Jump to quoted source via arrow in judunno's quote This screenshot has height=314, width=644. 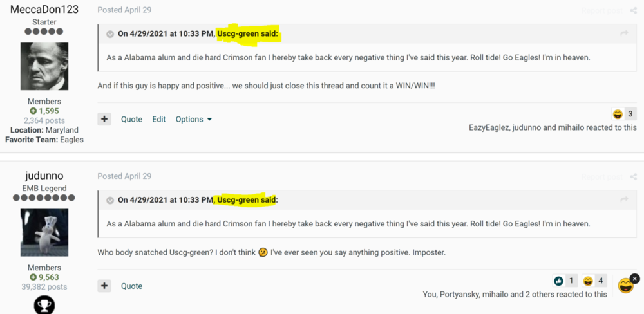tap(623, 200)
